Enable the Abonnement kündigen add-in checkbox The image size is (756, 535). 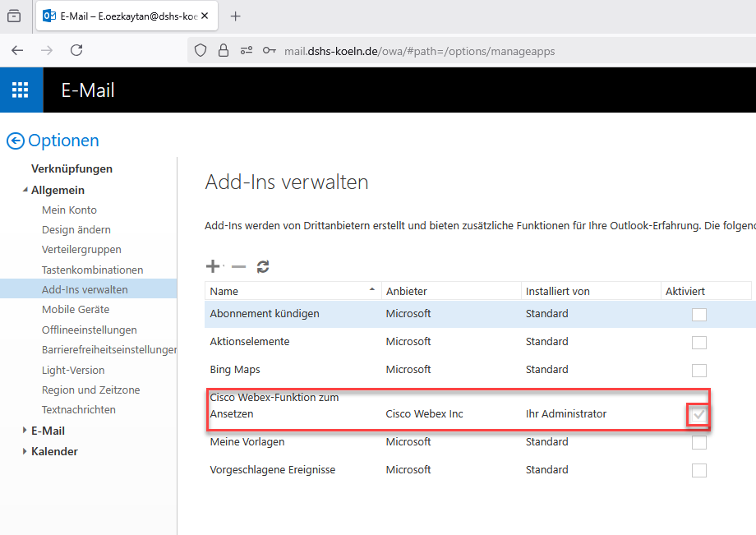pyautogui.click(x=699, y=314)
